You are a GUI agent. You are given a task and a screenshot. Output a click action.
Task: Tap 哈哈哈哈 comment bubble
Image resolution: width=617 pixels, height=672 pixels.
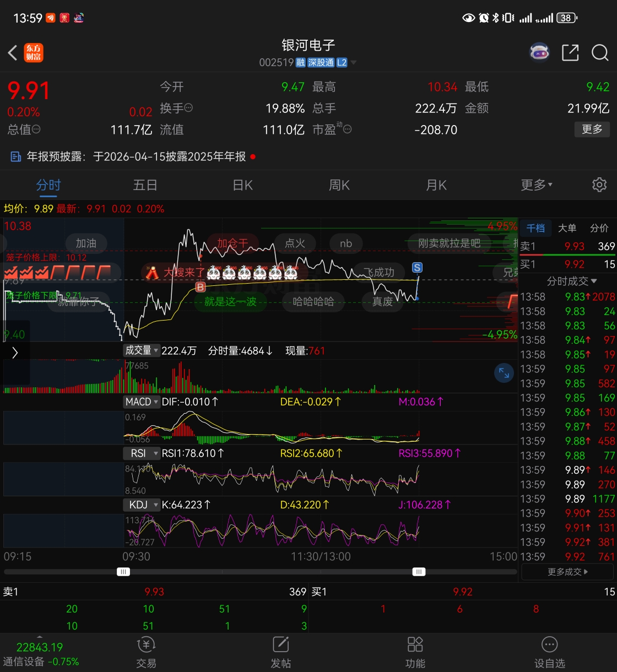coord(313,301)
